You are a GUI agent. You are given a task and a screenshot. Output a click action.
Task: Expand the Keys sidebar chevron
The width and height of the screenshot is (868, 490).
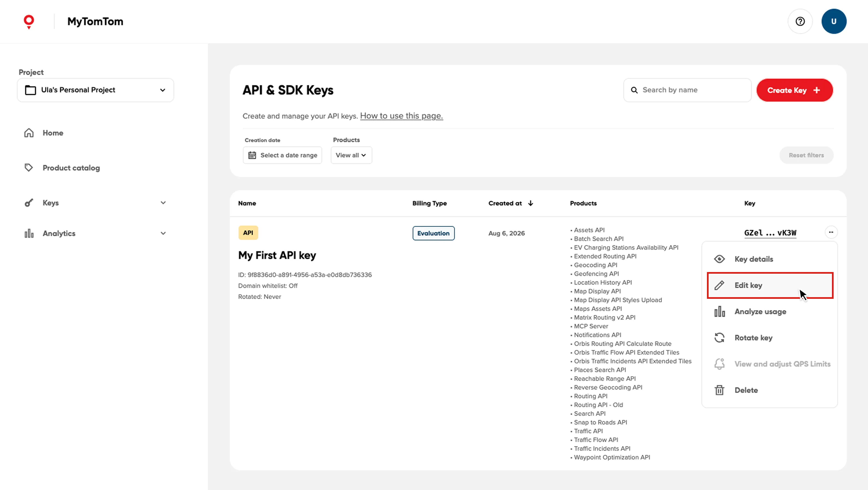(x=163, y=203)
